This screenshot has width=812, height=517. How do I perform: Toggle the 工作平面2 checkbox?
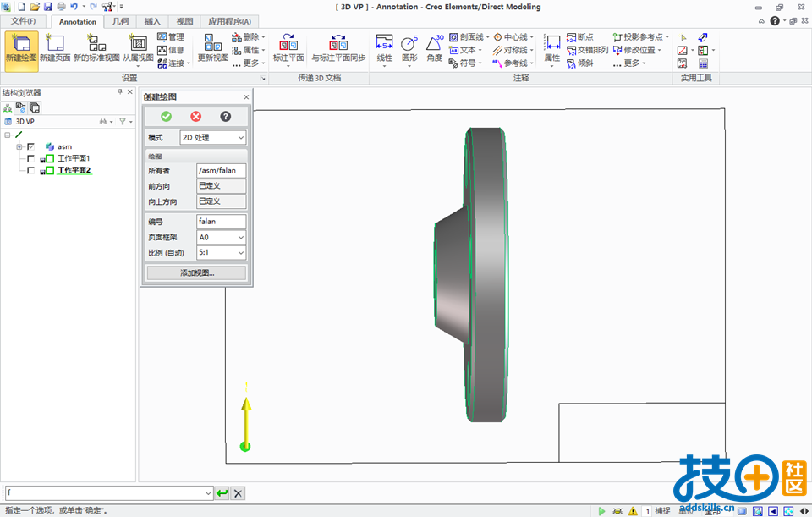click(31, 170)
